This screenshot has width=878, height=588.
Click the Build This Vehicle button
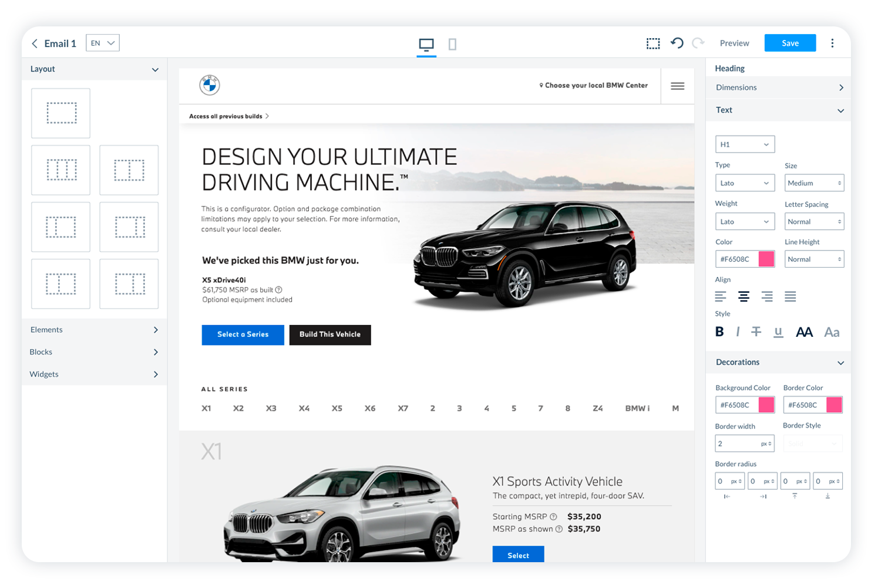(330, 335)
